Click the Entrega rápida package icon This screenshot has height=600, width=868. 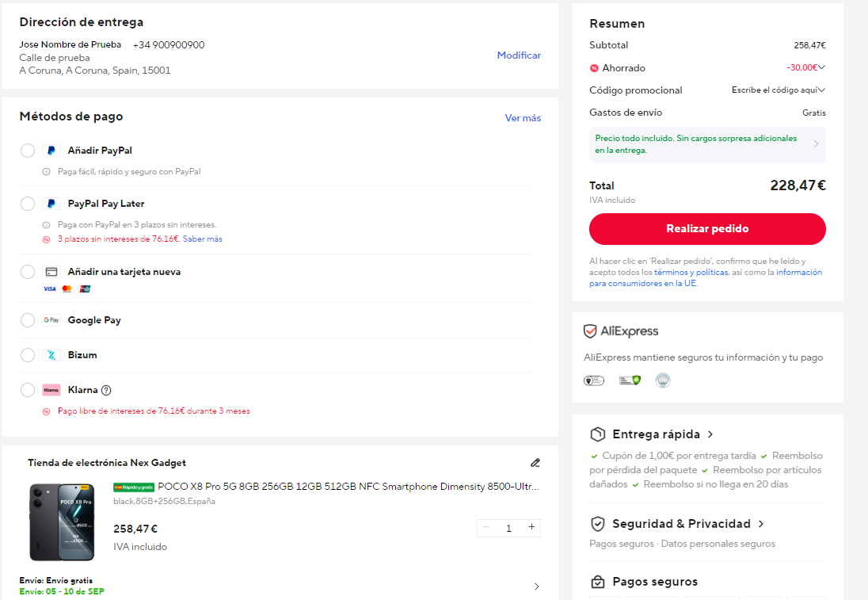pyautogui.click(x=598, y=434)
